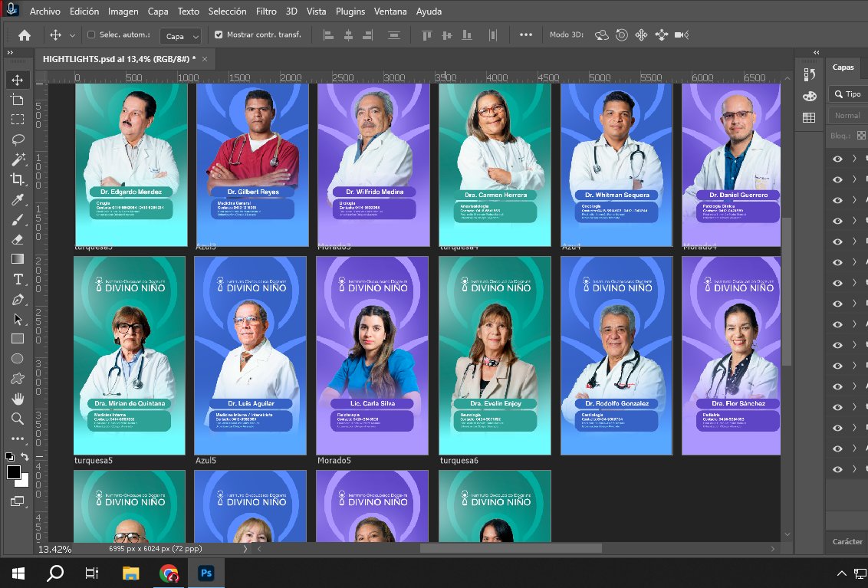Click the 3D rotate mode icon
Viewport: 868px width, 588px height.
602,35
